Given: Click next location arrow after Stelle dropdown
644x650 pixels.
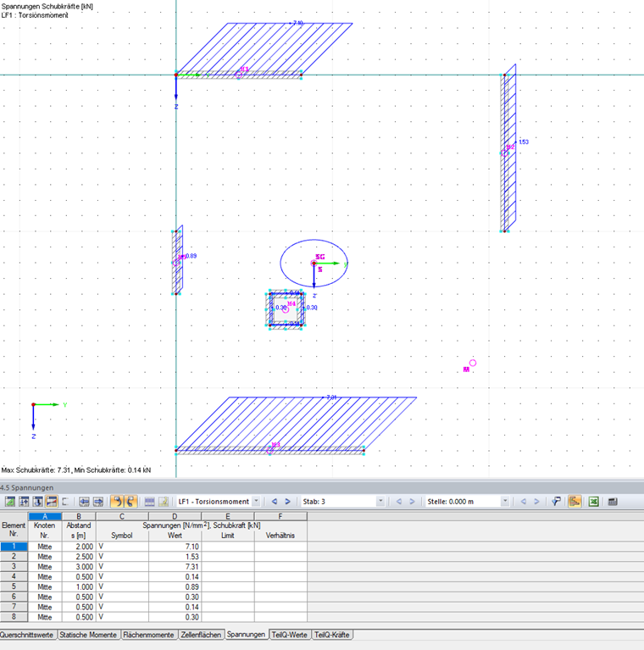Looking at the screenshot, I should pos(536,502).
